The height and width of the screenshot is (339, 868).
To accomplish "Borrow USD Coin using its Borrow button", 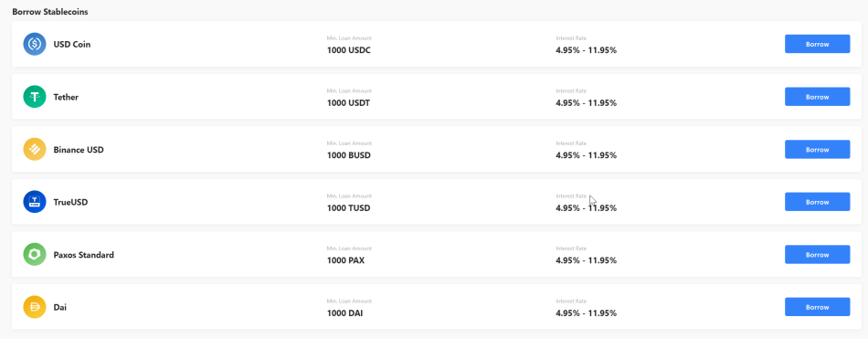I will pos(817,44).
